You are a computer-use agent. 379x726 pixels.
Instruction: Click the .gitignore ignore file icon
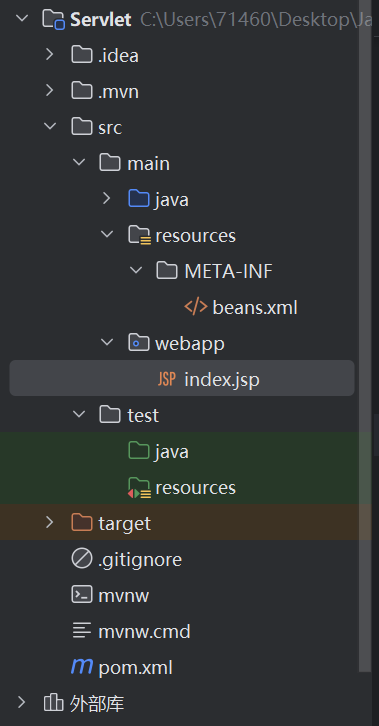82,559
